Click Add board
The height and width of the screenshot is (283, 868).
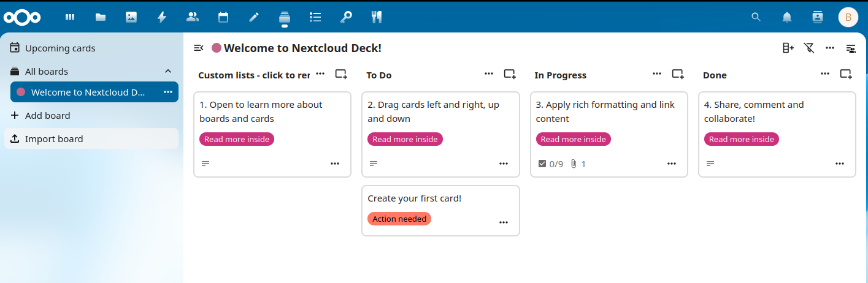coord(91,115)
